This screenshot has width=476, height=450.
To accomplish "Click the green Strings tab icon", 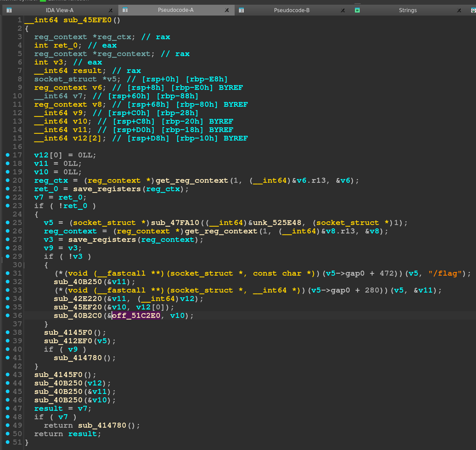I will click(x=357, y=10).
